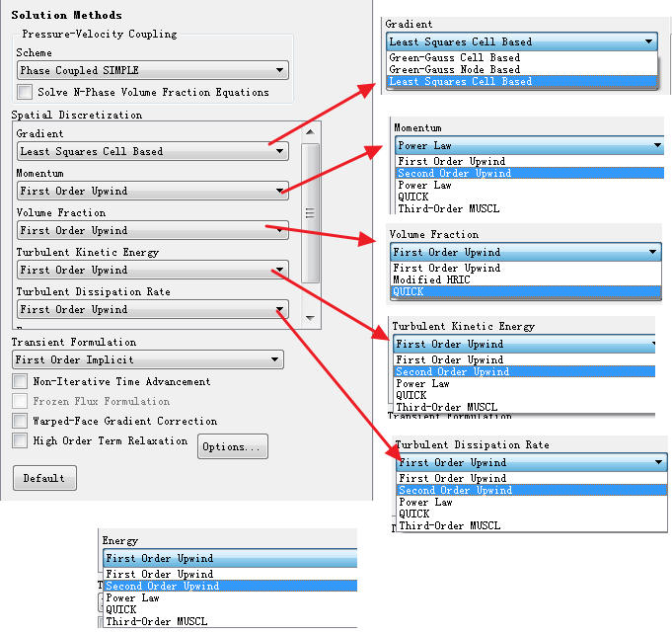Image resolution: width=672 pixels, height=634 pixels.
Task: Click the Options... button
Action: [x=232, y=447]
